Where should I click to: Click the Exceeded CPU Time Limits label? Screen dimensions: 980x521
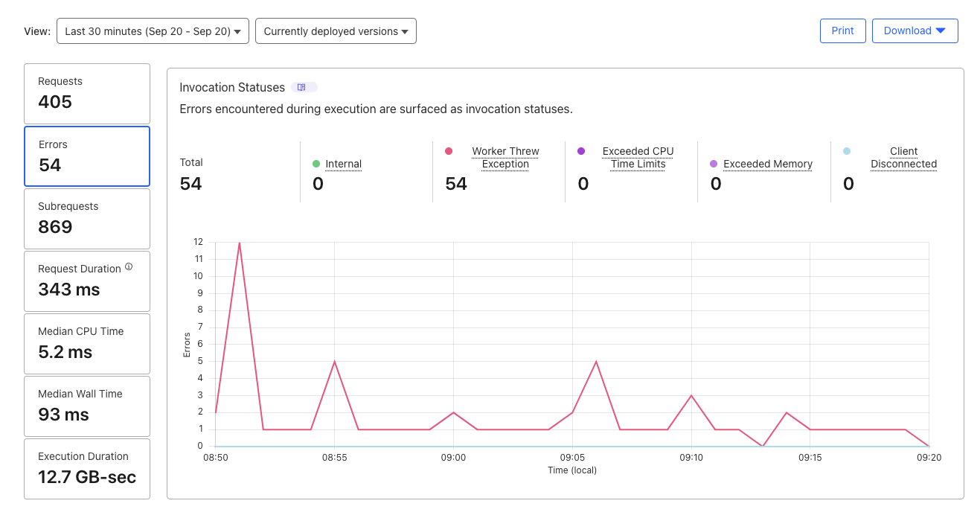[x=638, y=157]
